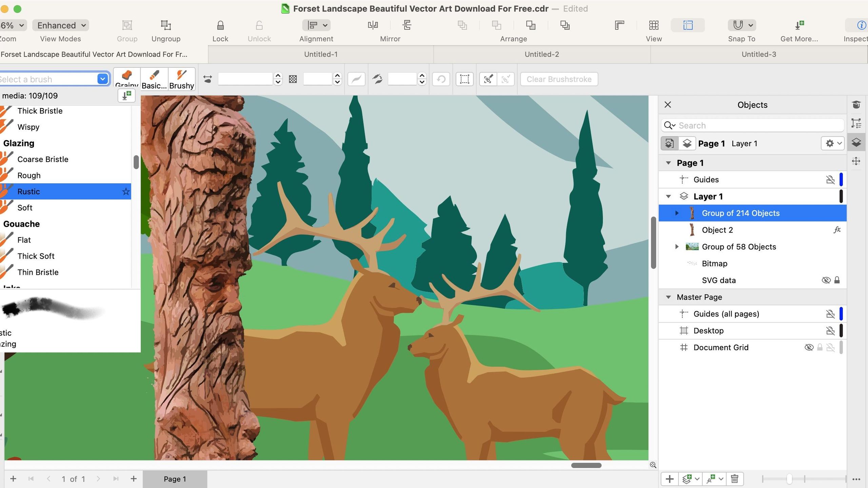
Task: Click the delete trash icon in Objects panel
Action: pos(734,479)
